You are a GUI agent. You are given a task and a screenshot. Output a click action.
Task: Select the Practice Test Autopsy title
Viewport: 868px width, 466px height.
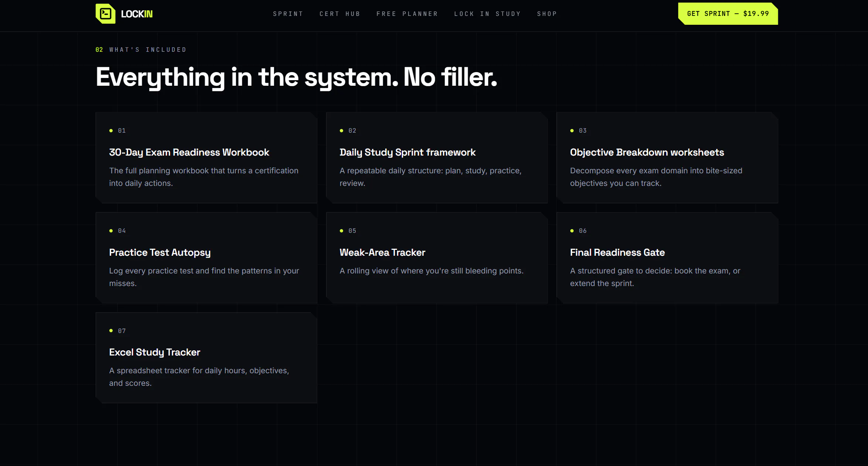tap(160, 252)
